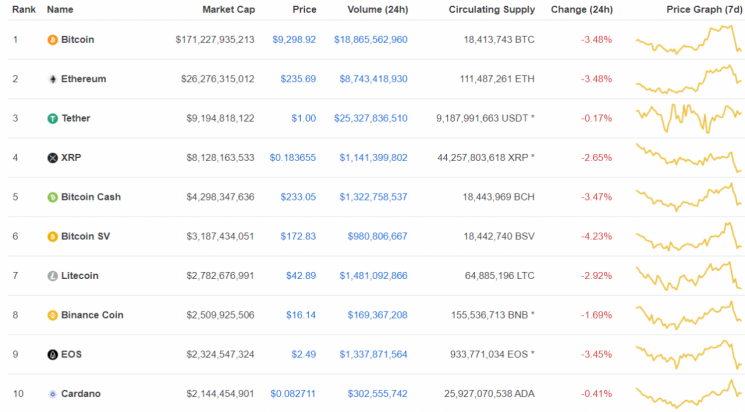Sort by the Volume (24h) column header
The height and width of the screenshot is (412, 745).
(x=378, y=10)
